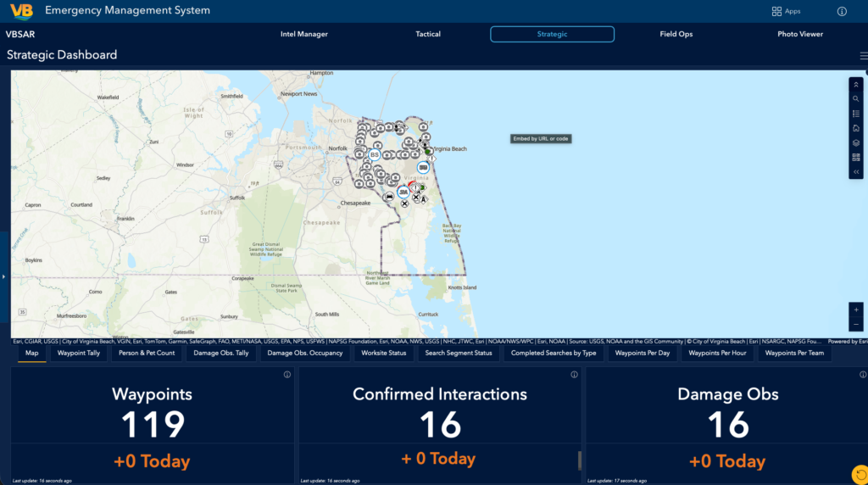The height and width of the screenshot is (485, 868).
Task: Select the blue-ringed marker below Virginia Beach
Action: [423, 167]
